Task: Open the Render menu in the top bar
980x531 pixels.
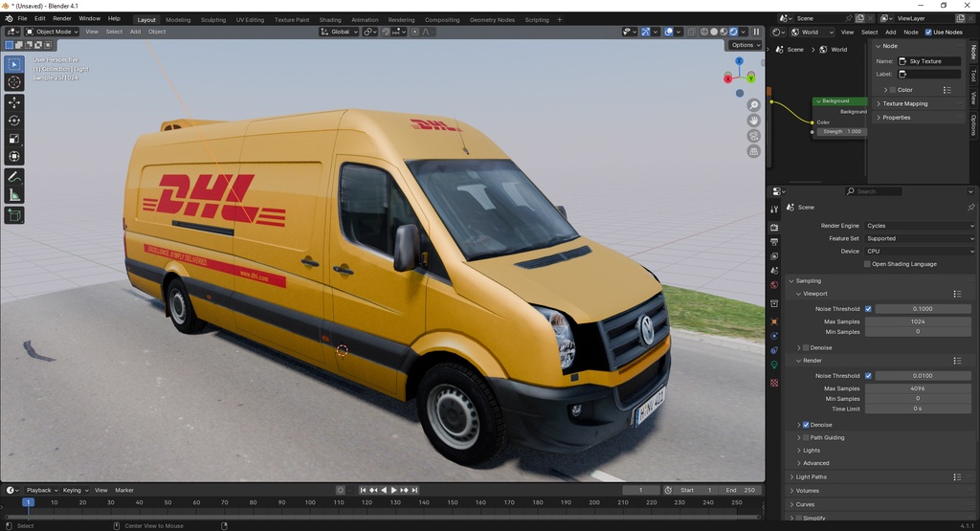Action: tap(61, 18)
